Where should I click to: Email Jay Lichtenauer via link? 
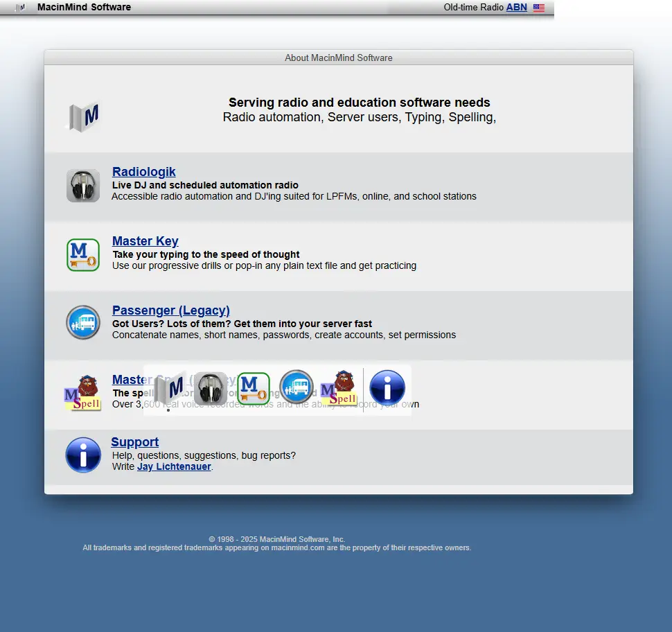coord(174,466)
